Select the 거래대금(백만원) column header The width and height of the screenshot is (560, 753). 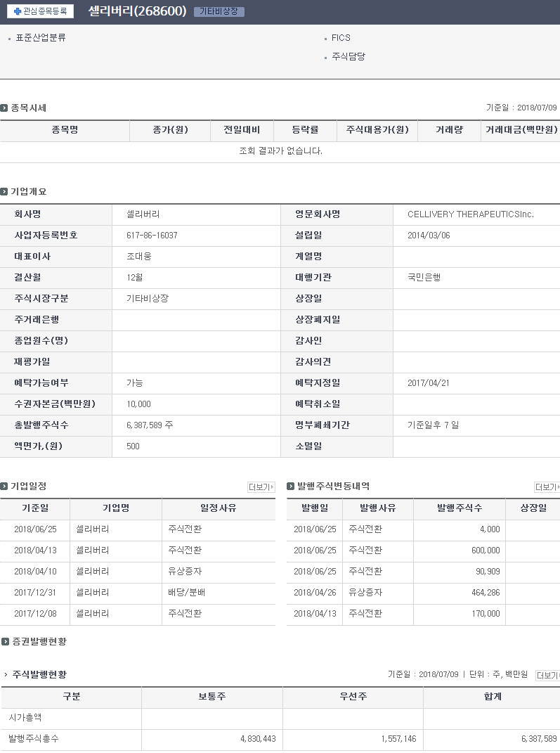point(521,130)
